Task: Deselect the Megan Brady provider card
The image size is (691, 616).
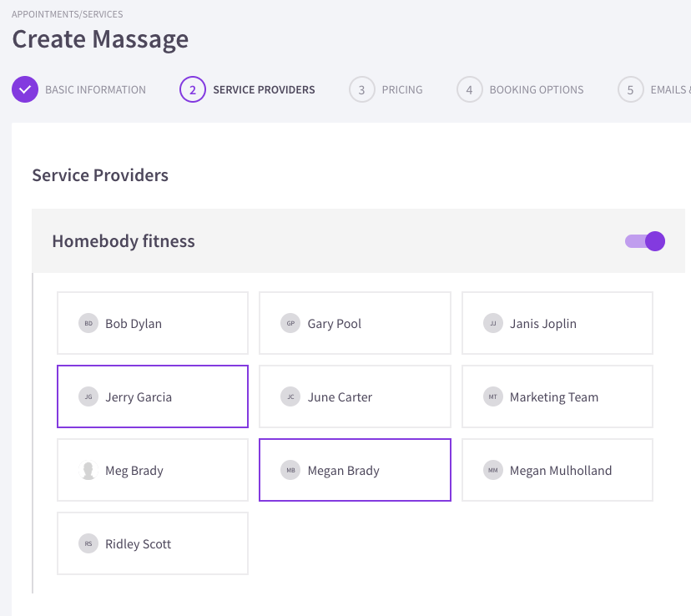Action: coord(355,470)
